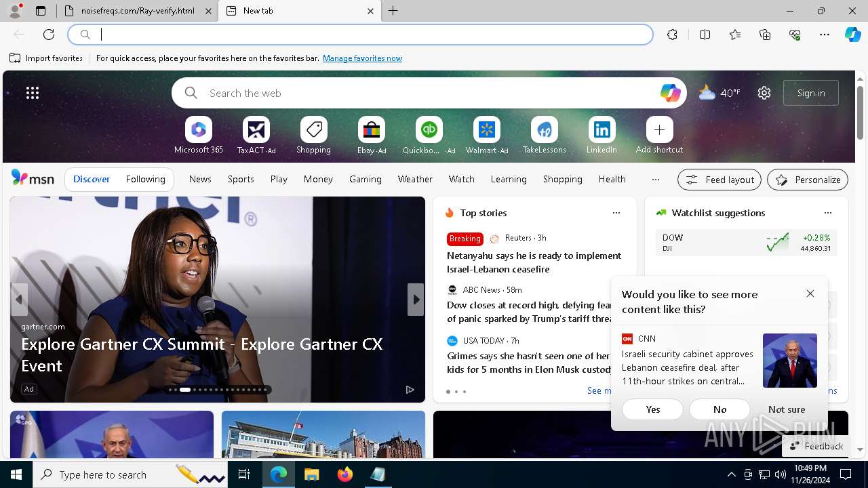This screenshot has height=488, width=868.
Task: Select the Following feed tab
Action: tap(145, 179)
